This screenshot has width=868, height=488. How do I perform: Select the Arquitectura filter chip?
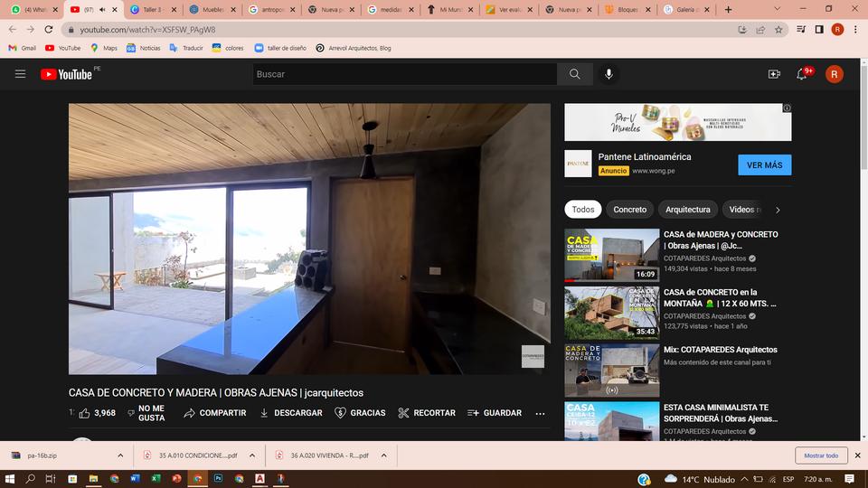[x=687, y=209]
